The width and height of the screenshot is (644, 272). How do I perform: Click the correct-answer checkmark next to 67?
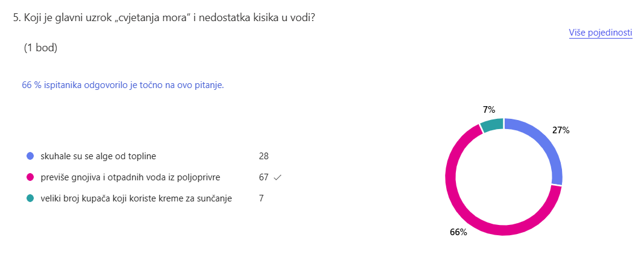277,177
